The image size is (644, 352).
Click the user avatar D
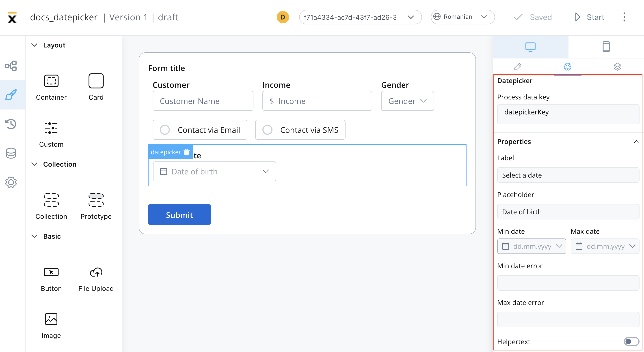(x=283, y=17)
